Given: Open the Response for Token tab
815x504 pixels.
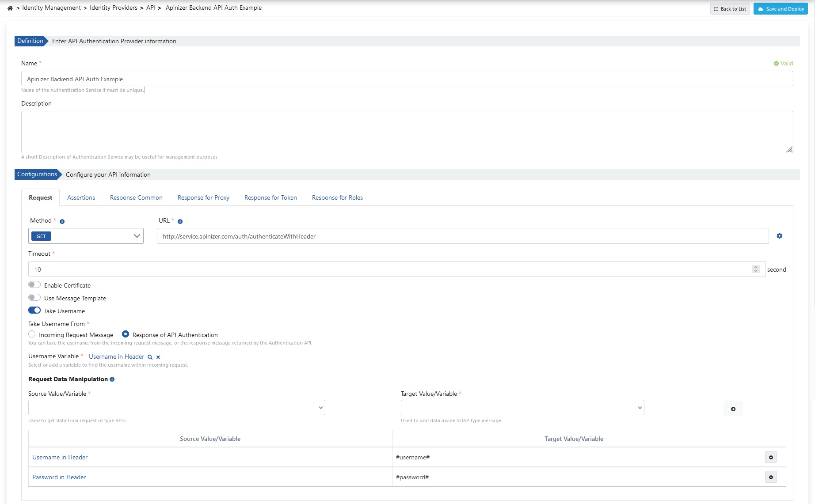Looking at the screenshot, I should pos(270,197).
